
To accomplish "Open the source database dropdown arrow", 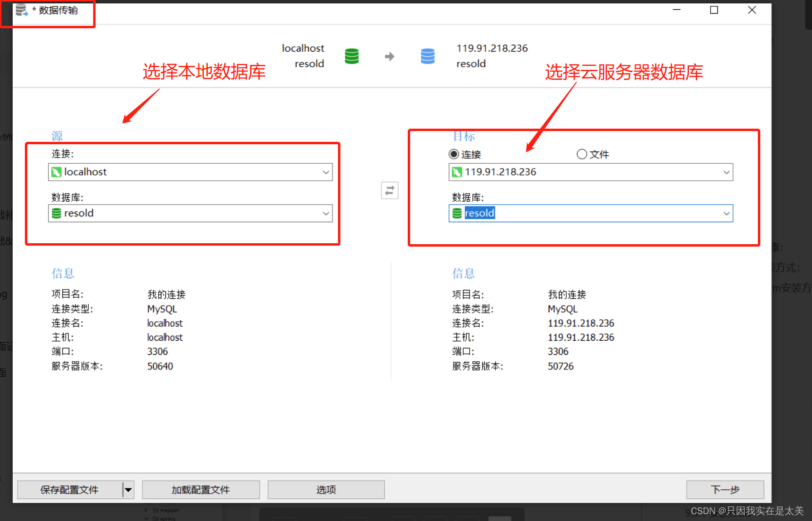I will 326,213.
